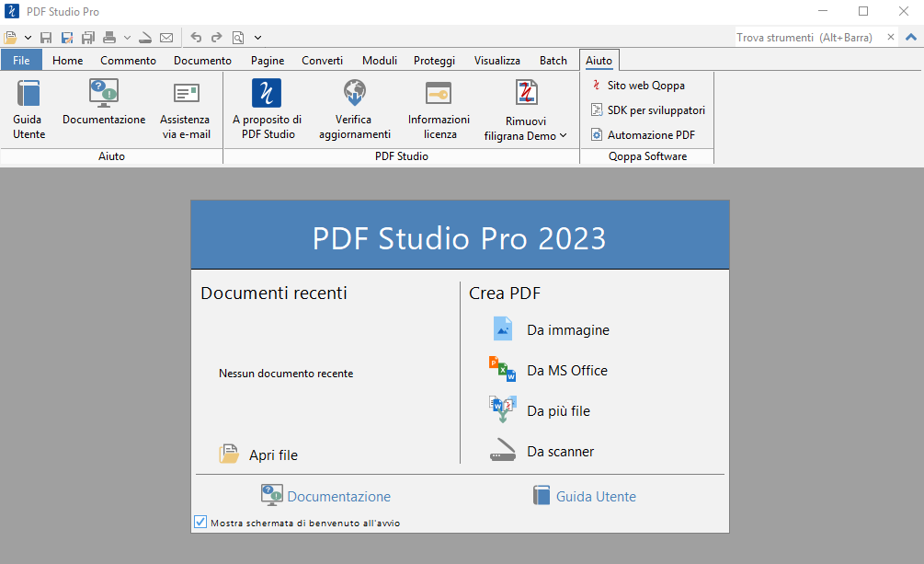924x564 pixels.
Task: Click SDK per sviluppatori item
Action: (647, 110)
